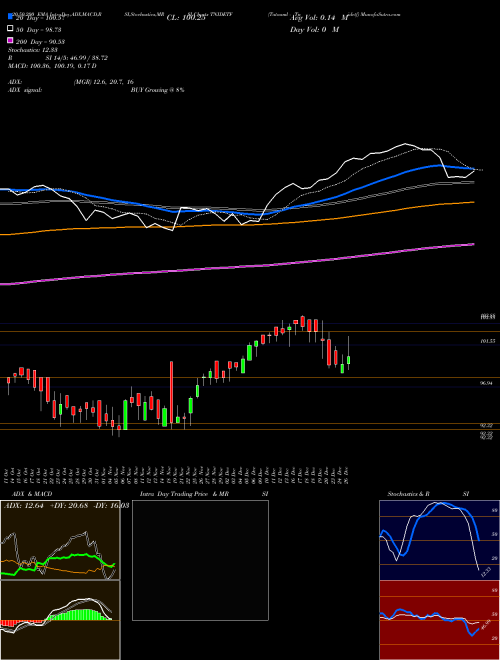Click the 'Day Vol: 0 M' text

tap(314, 30)
